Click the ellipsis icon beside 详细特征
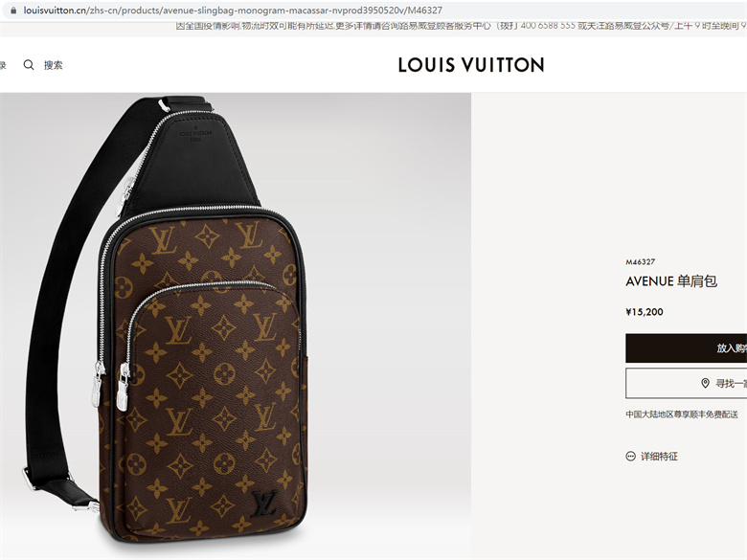Screen dimensions: 747x560 tap(630, 457)
